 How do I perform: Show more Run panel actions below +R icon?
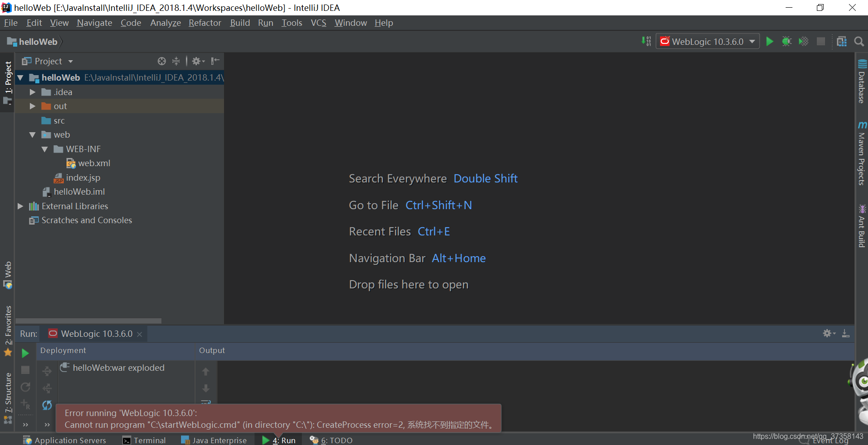(x=25, y=425)
